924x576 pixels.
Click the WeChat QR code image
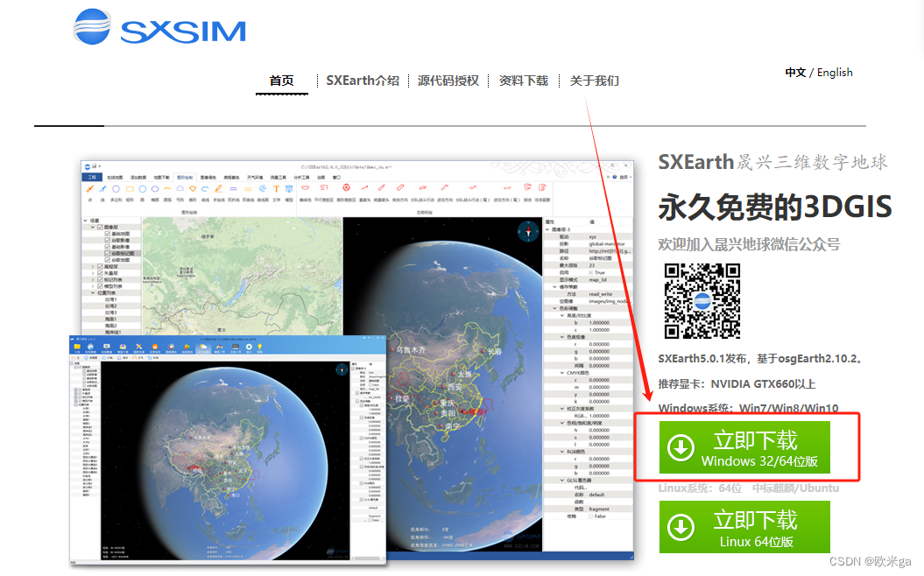pos(702,302)
